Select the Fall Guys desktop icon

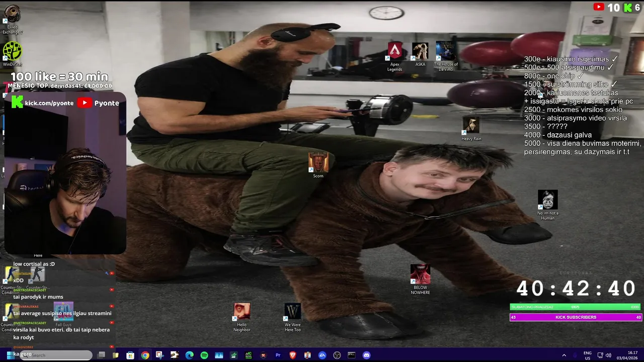click(x=63, y=314)
